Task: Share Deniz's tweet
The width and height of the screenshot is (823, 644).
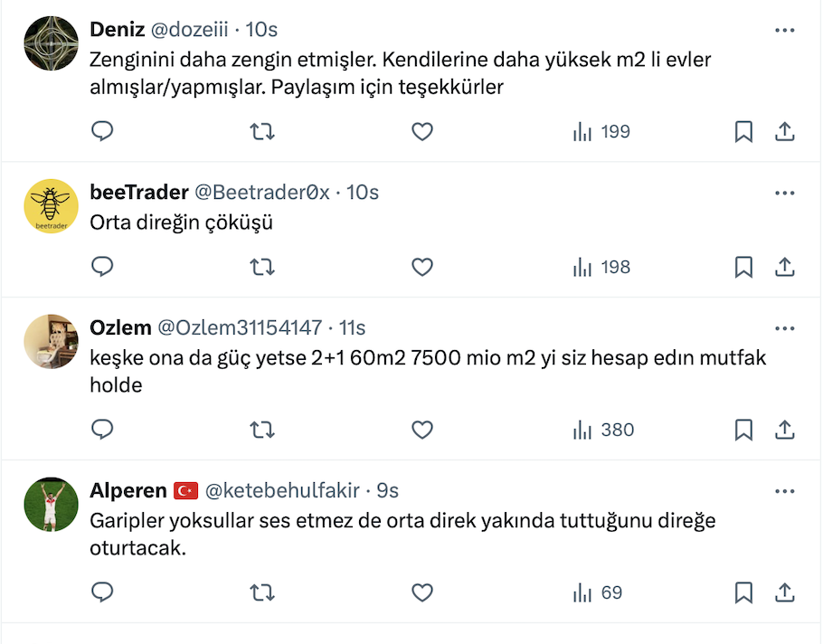Action: coord(785,132)
